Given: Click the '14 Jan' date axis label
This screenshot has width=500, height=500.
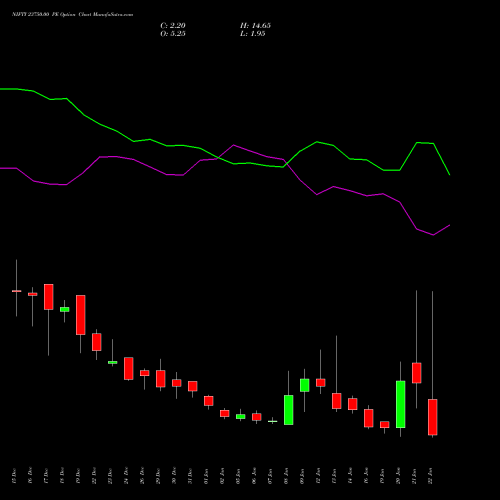Looking at the screenshot, I should pos(350,476).
